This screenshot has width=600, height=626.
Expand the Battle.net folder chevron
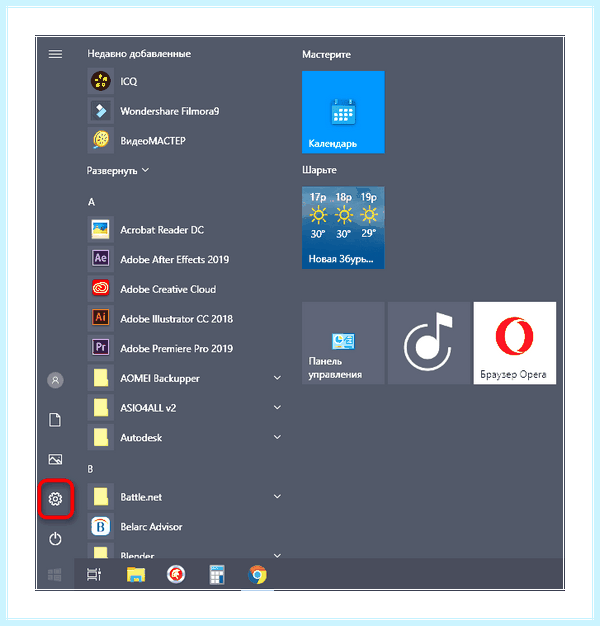tap(277, 497)
